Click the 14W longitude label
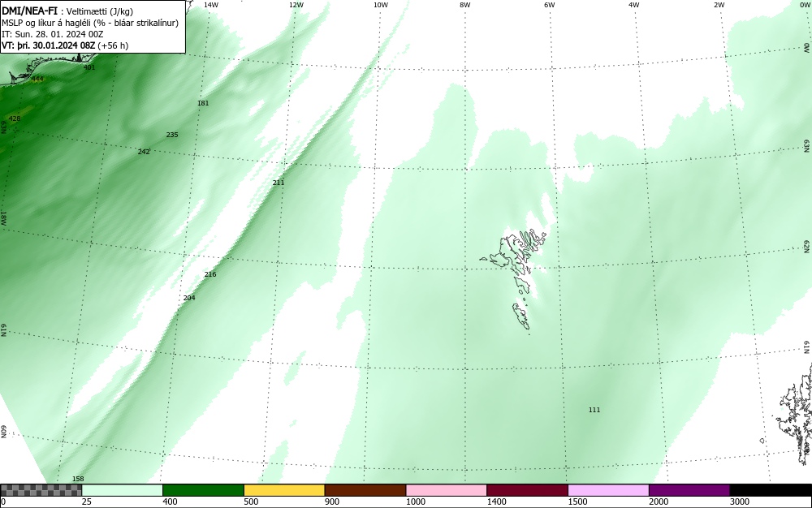The image size is (812, 508). coord(211,5)
